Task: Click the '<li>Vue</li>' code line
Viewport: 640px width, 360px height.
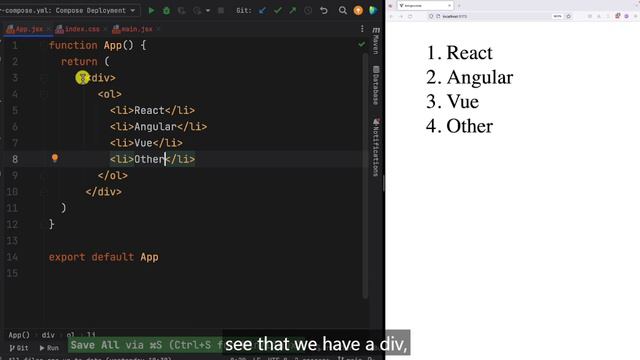Action: [146, 143]
